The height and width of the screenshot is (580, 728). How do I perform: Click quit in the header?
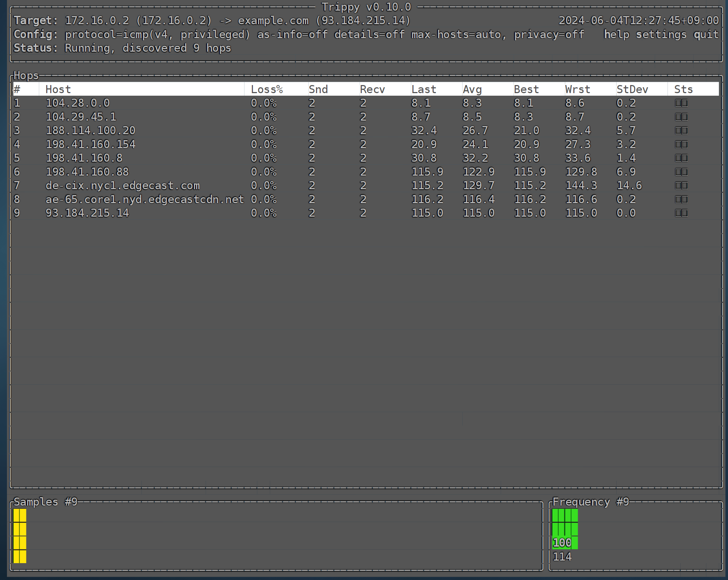(x=706, y=34)
